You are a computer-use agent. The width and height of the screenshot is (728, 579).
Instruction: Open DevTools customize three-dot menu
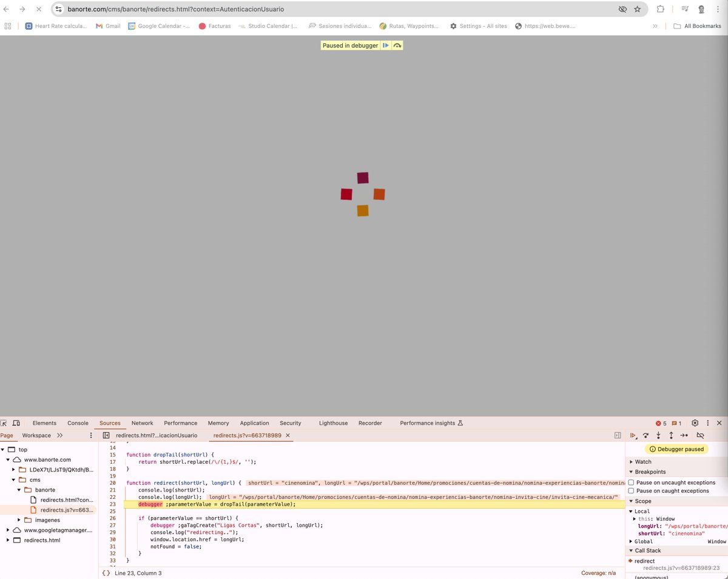click(707, 423)
